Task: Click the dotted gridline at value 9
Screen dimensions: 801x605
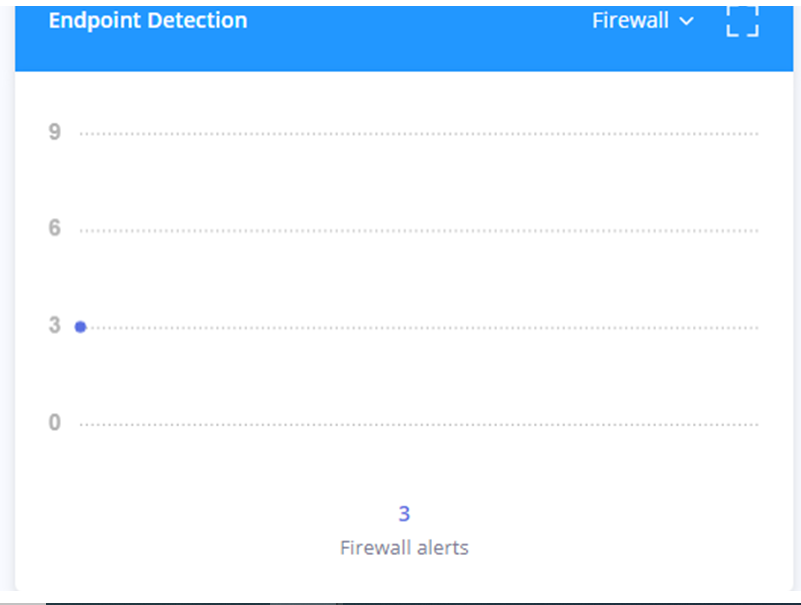Action: [419, 134]
